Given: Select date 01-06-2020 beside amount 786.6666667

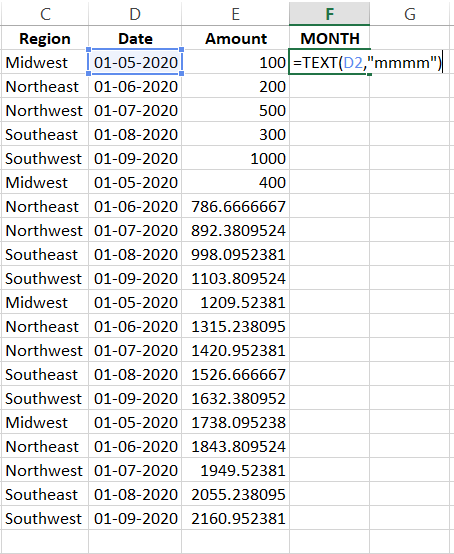Looking at the screenshot, I should click(x=135, y=206).
